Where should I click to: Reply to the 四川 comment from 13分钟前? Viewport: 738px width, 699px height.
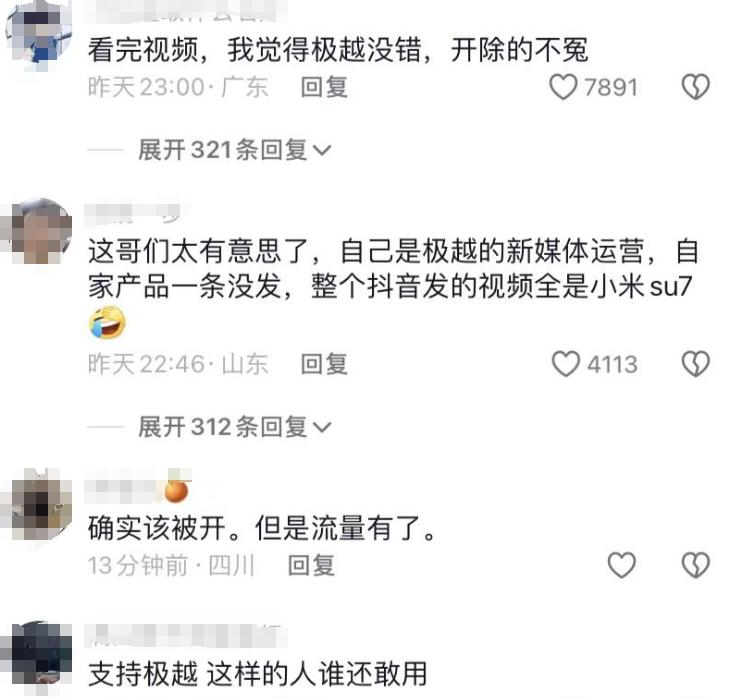click(311, 565)
